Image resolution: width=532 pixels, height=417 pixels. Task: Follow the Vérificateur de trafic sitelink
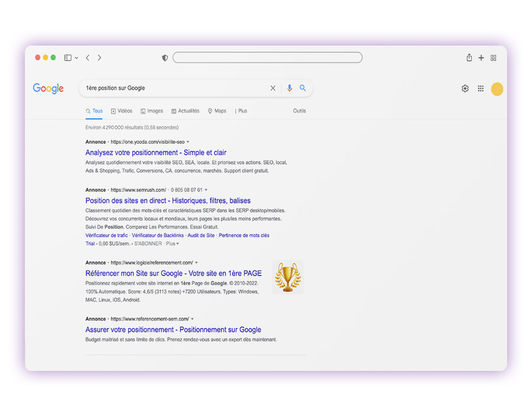click(106, 235)
